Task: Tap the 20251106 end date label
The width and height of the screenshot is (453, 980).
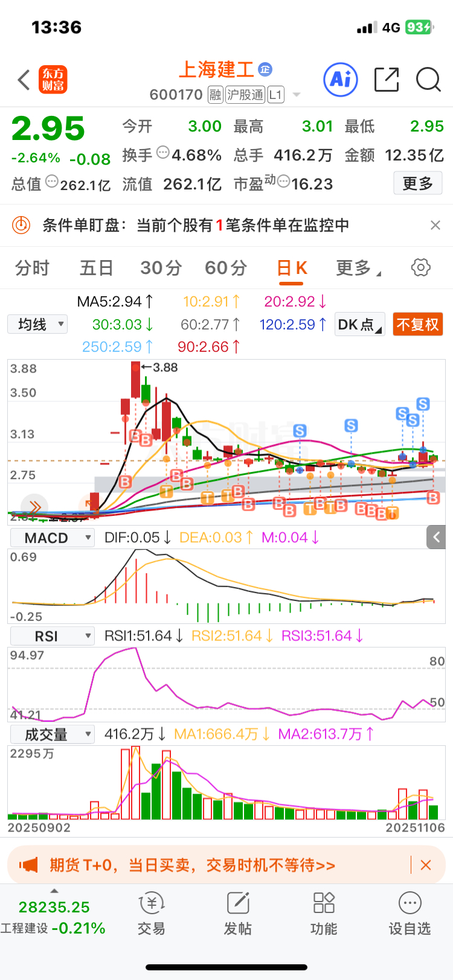Action: pos(415,828)
